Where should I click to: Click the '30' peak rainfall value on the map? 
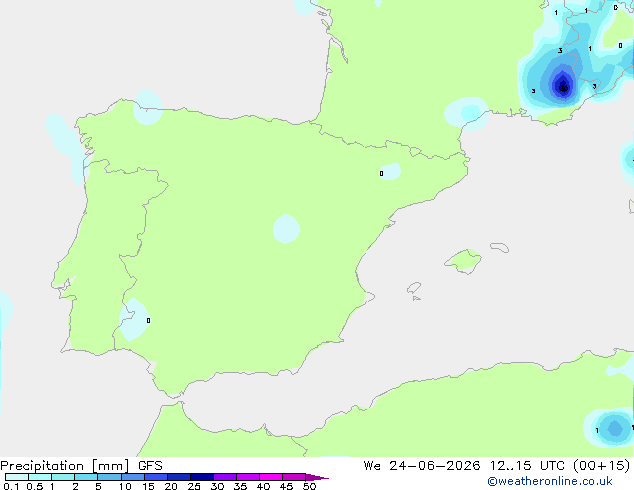(564, 88)
